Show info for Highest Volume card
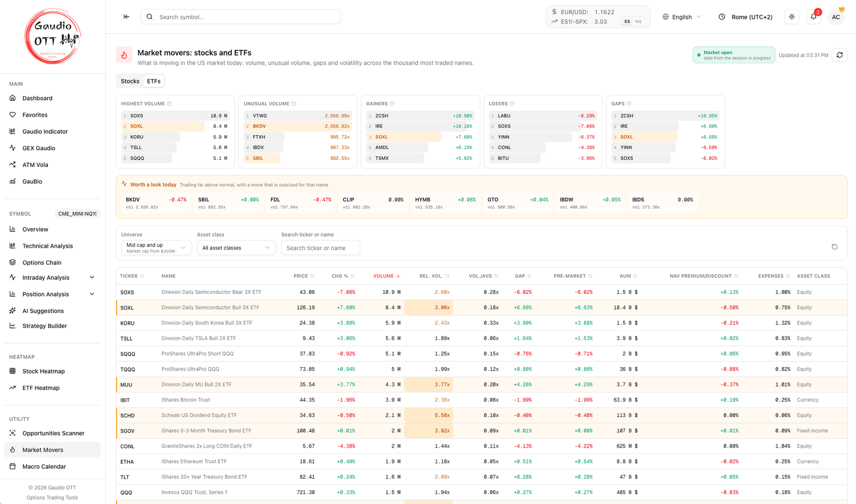The width and height of the screenshot is (856, 504). coord(169,104)
